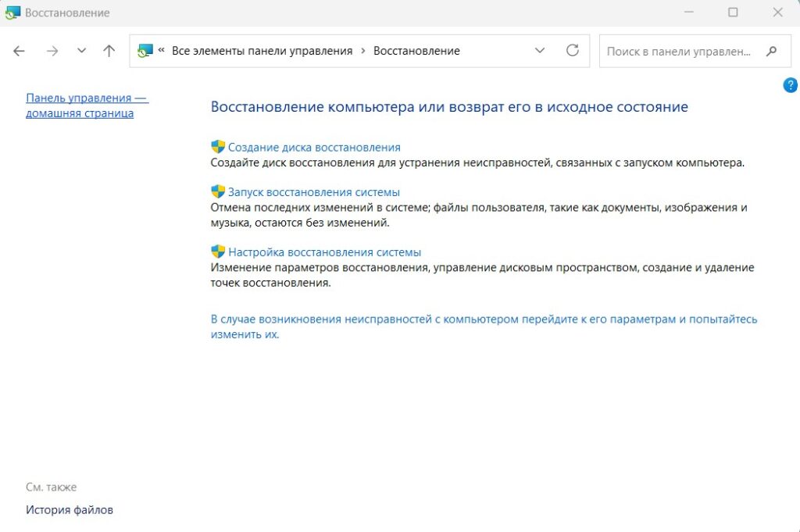Viewport: 800px width, 532px height.
Task: Click the Control Panel search field
Action: 695,51
